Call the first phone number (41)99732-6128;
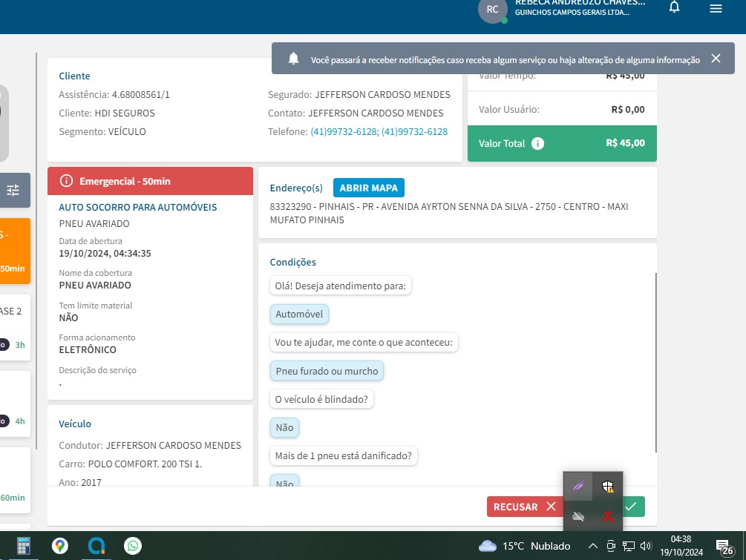 (345, 132)
